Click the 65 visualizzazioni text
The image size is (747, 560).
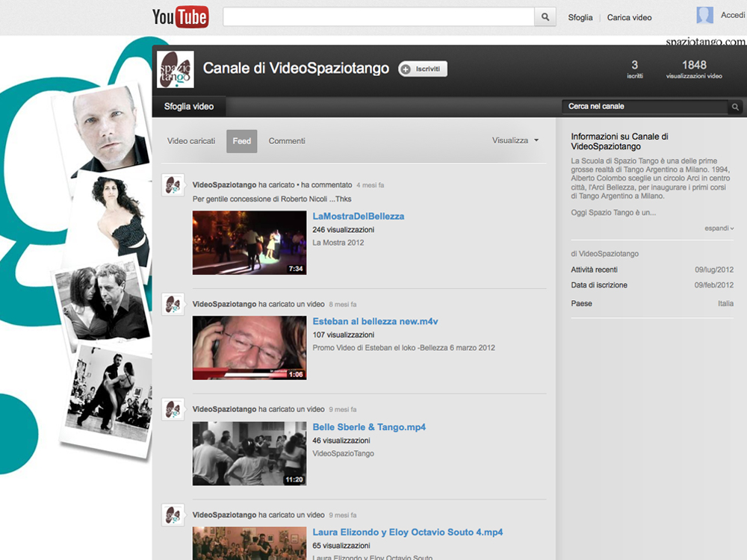341,546
